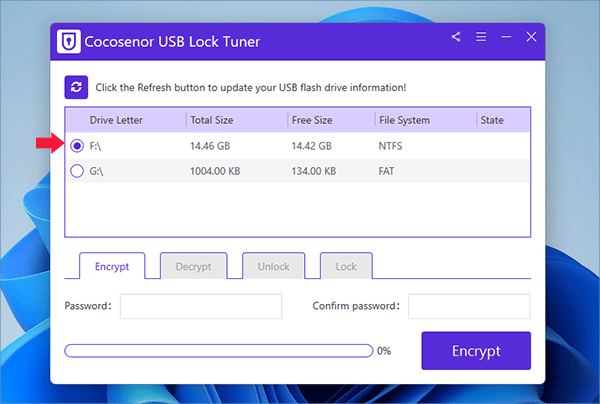Viewport: 600px width, 404px height.
Task: Click the 134.00 KB free size cell
Action: pos(314,171)
